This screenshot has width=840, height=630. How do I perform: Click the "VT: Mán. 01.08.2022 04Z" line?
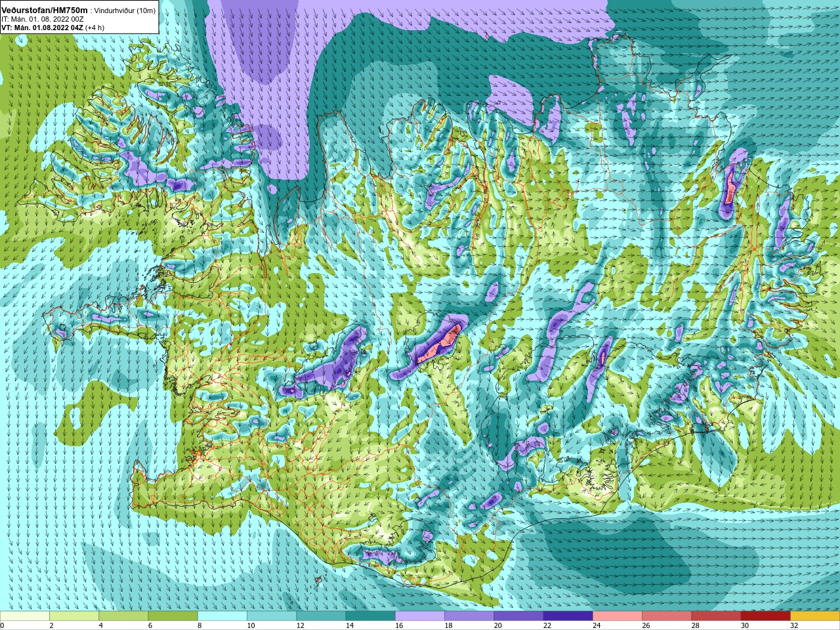pyautogui.click(x=42, y=28)
